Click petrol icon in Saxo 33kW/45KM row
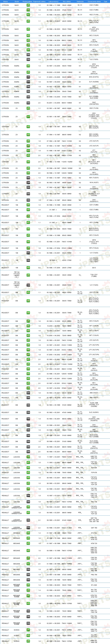Image resolution: width=110 pixels, height=644 pixels. tap(28, 5)
